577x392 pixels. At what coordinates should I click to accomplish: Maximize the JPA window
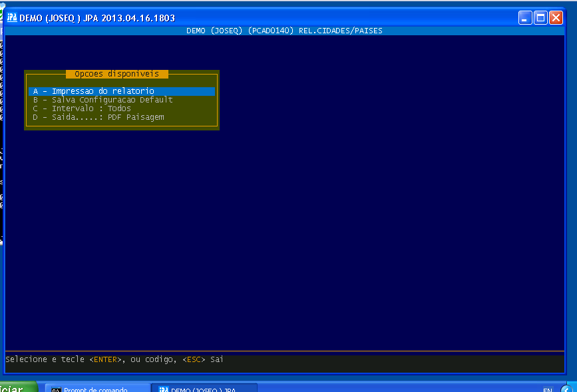coord(540,18)
